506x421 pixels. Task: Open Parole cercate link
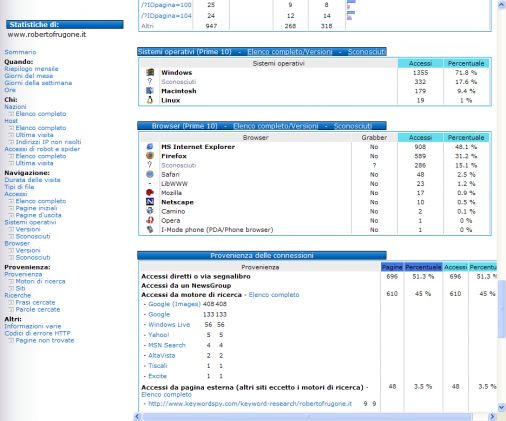tap(38, 309)
